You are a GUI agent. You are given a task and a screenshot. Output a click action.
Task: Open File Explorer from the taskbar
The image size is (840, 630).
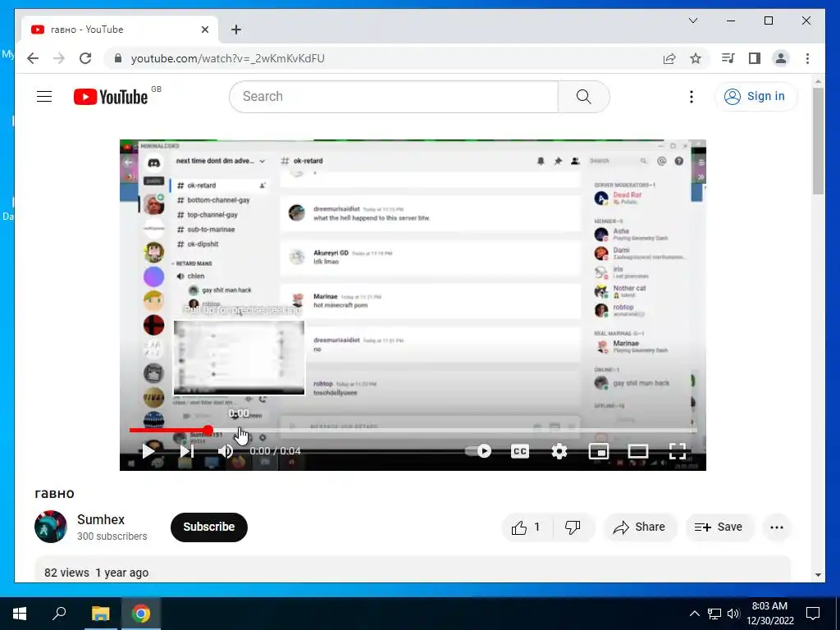(100, 614)
